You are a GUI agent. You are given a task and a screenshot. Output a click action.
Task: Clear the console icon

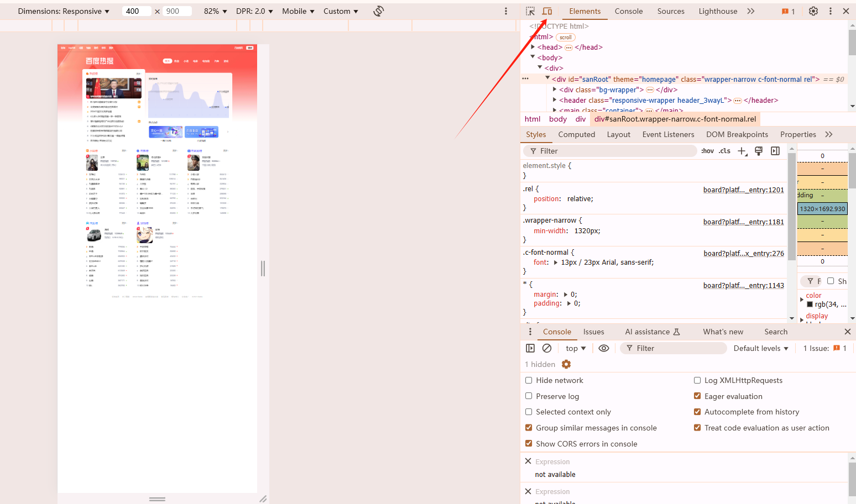pyautogui.click(x=547, y=348)
